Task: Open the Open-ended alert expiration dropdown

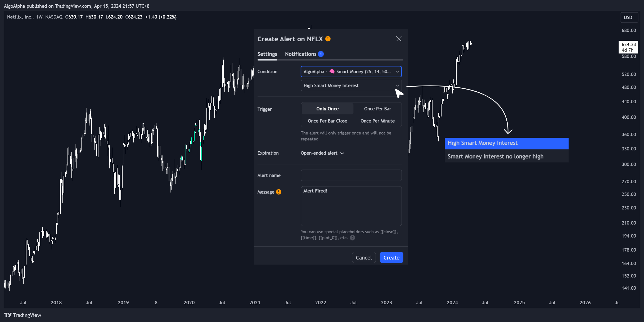Action: pos(322,153)
